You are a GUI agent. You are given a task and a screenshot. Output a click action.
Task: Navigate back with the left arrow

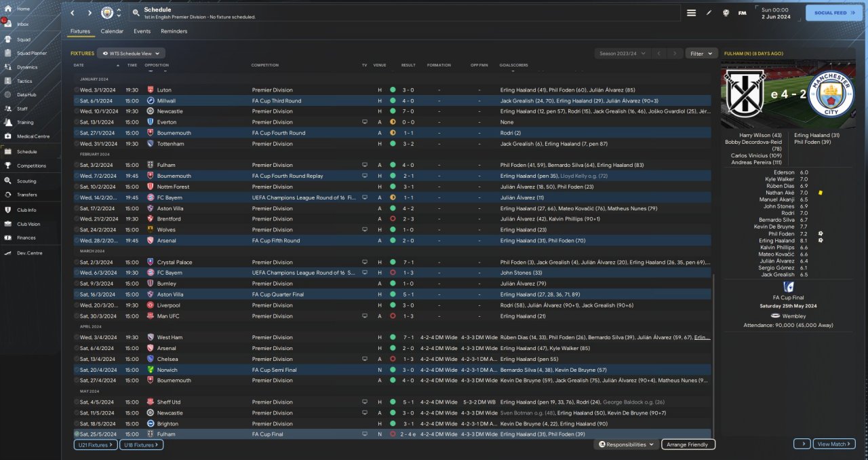(73, 13)
